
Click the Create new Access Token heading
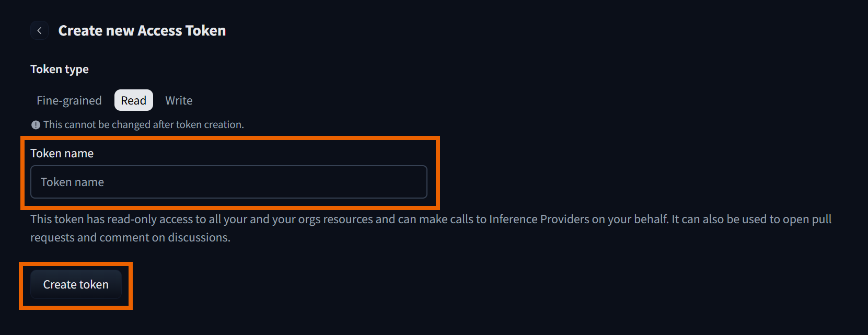(x=142, y=31)
